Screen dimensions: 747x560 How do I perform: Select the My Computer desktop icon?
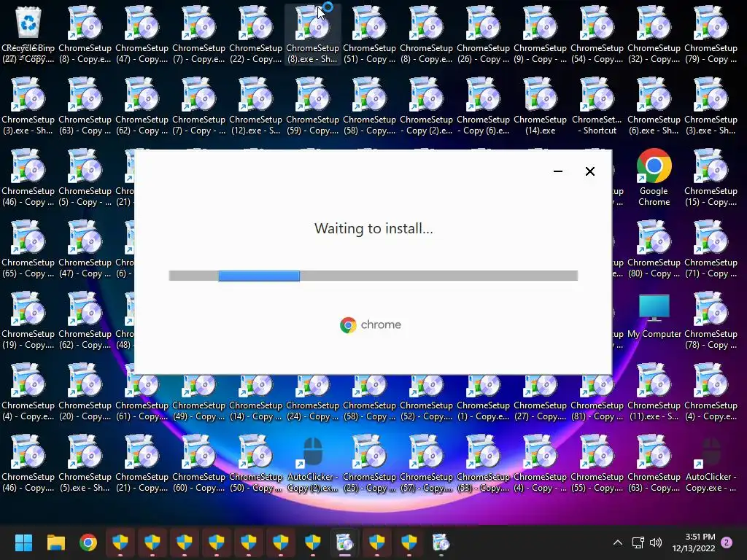click(654, 316)
